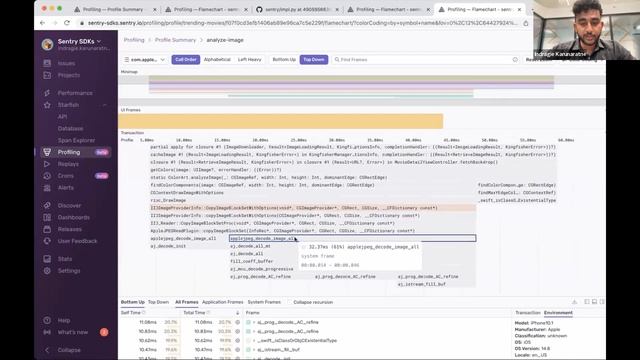Open Bottom Up tab in table panel
This screenshot has height=360, width=640.
pos(133,302)
